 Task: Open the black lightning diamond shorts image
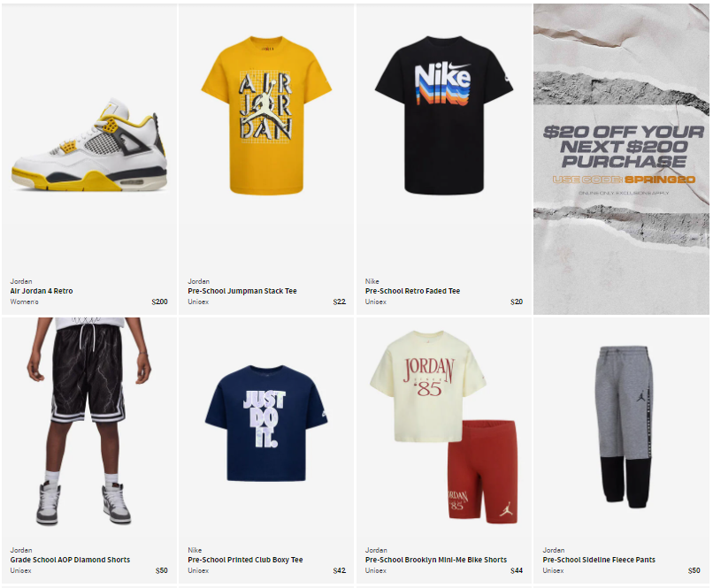tap(89, 422)
